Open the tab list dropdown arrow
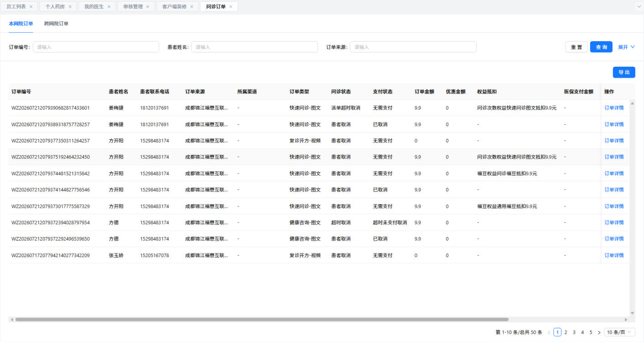644x342 pixels. coord(639,7)
